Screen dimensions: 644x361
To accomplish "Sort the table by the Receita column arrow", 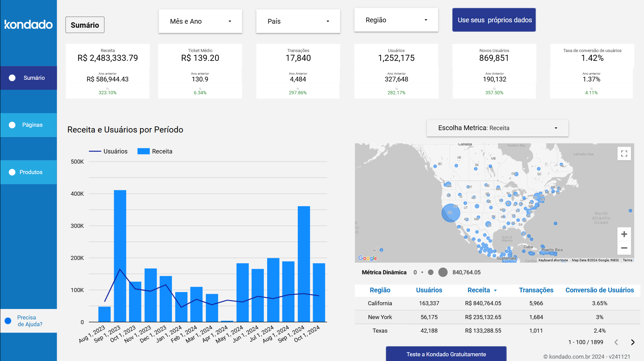I will 495,290.
